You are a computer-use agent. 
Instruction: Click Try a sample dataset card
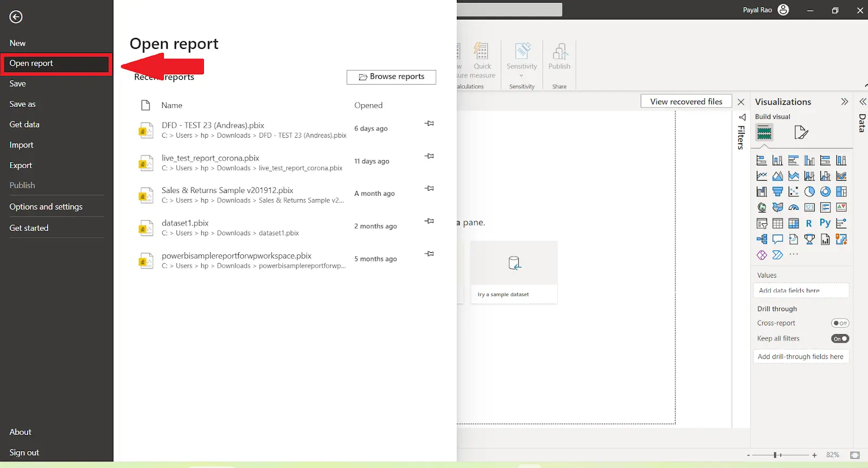click(x=514, y=272)
